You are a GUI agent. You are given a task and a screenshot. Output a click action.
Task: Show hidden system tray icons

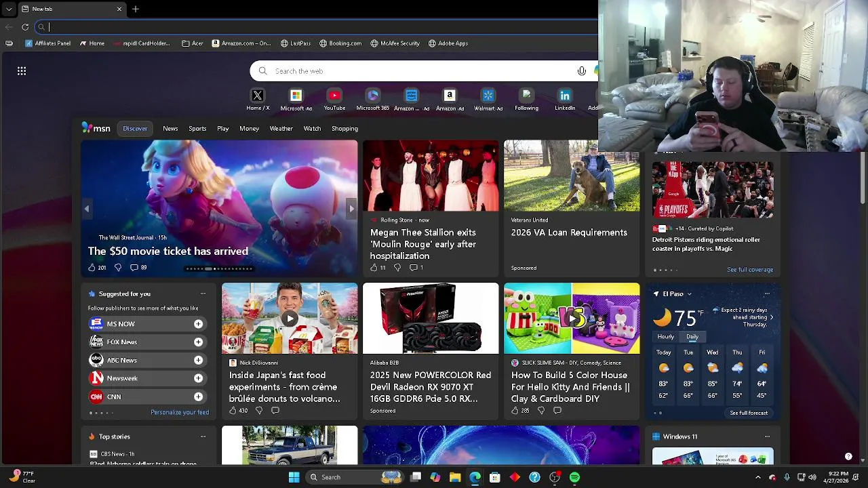758,477
